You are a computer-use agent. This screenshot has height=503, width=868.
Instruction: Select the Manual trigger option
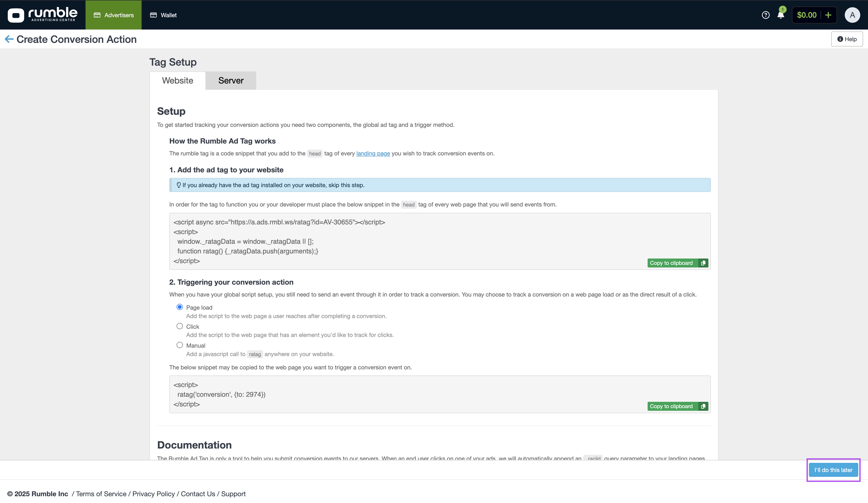pyautogui.click(x=179, y=345)
